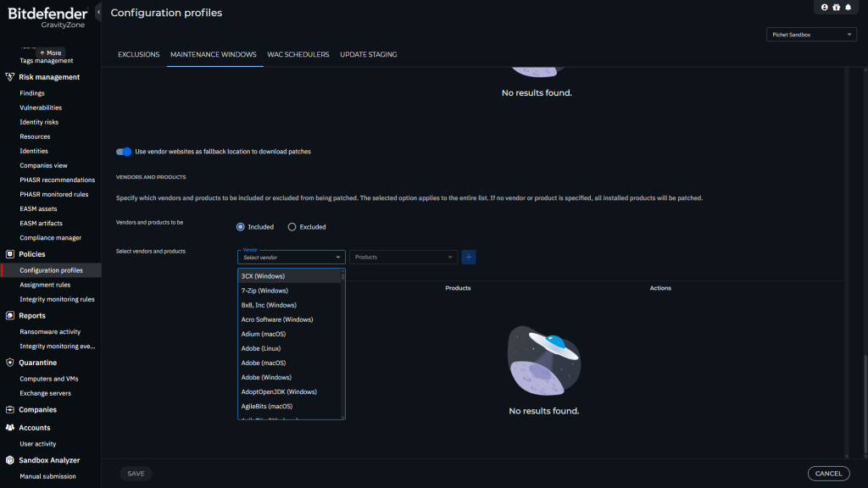The image size is (868, 488).
Task: Choose 7-Zip (Windows) from vendor list
Action: click(x=264, y=291)
